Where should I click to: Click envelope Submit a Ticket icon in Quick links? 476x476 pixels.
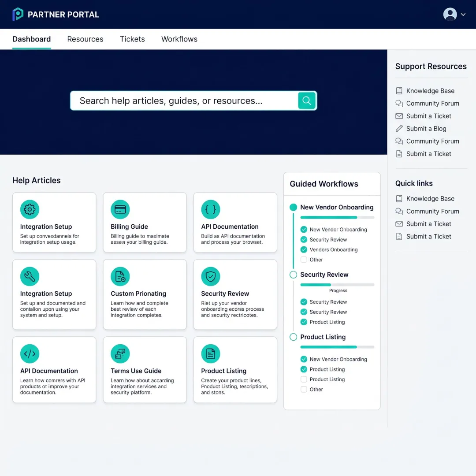click(x=399, y=224)
